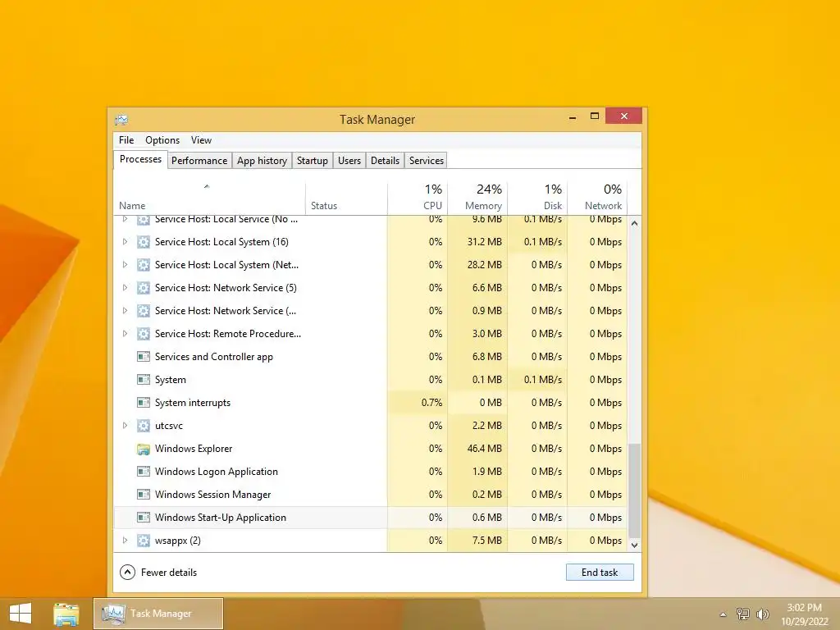Click the scrollbar down arrow
The width and height of the screenshot is (840, 630).
pos(634,546)
